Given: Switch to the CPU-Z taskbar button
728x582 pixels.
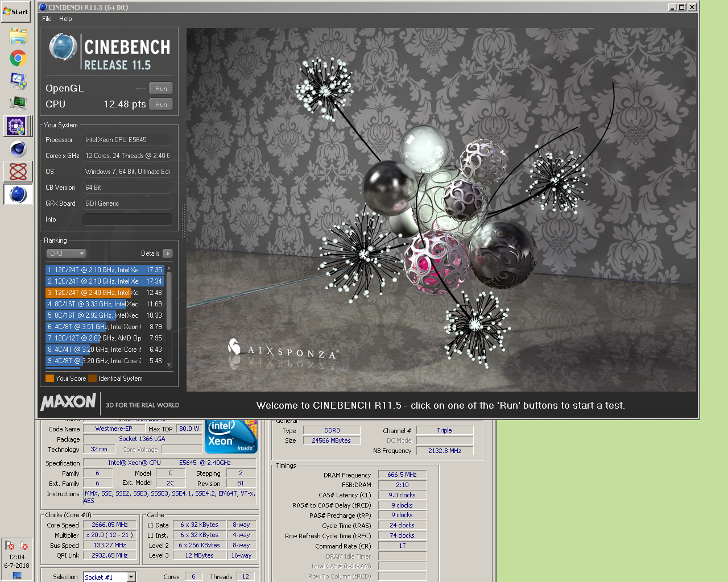Looking at the screenshot, I should click(16, 126).
